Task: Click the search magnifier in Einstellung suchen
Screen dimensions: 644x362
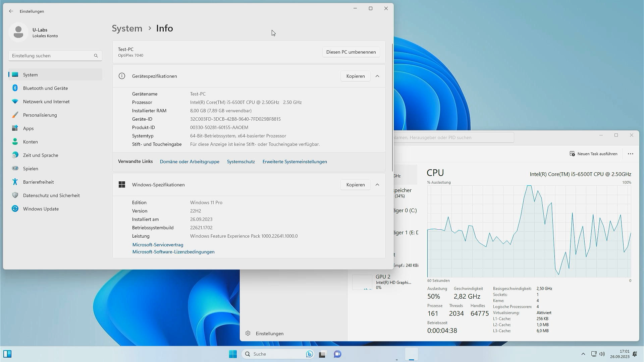Action: 96,56
